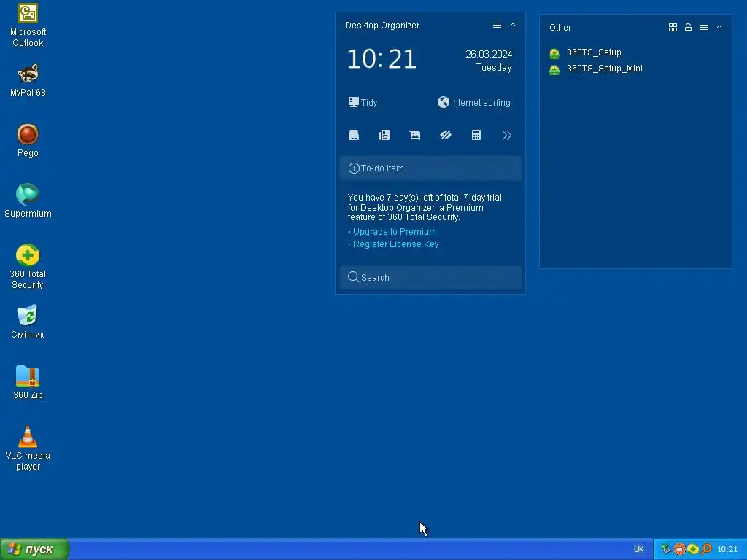Screen dimensions: 747x560
Task: Select the Supermium browser icon
Action: coord(28,201)
